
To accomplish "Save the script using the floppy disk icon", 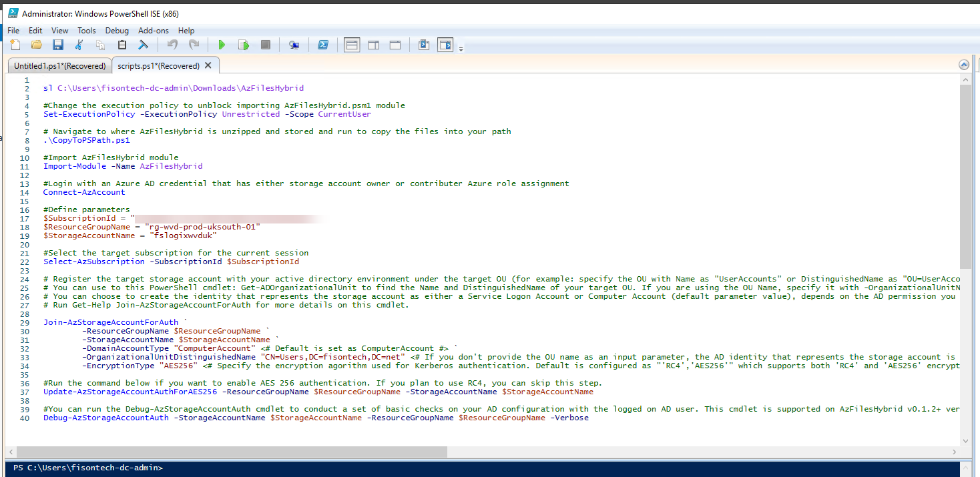I will (58, 45).
